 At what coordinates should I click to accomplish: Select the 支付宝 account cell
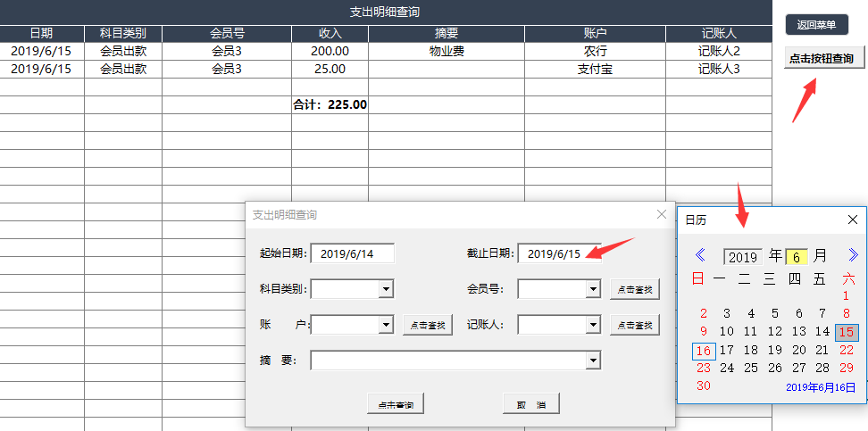[595, 70]
